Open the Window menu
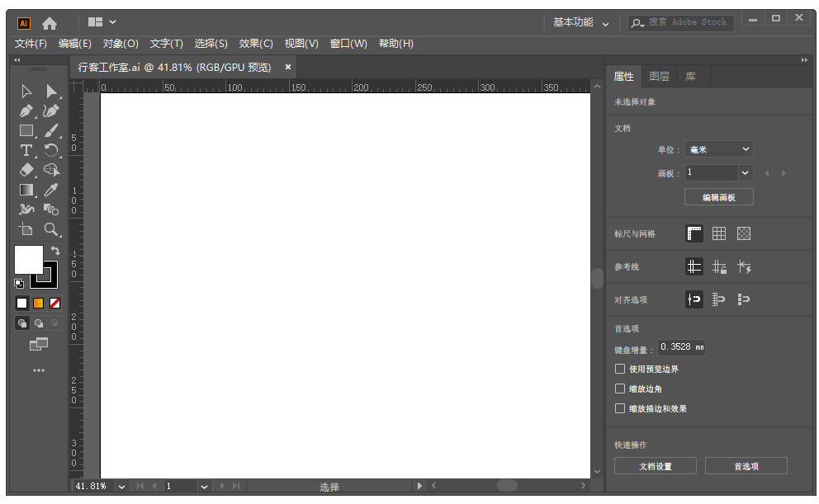819x504 pixels. 348,44
